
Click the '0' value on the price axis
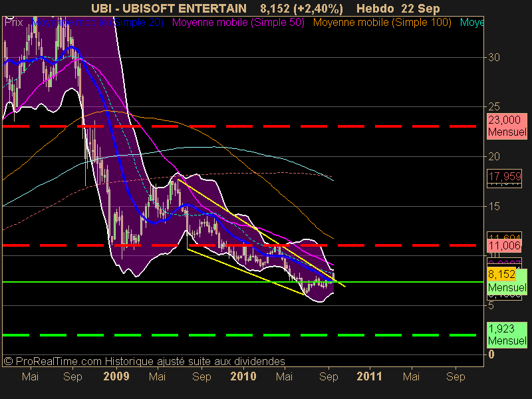point(491,354)
